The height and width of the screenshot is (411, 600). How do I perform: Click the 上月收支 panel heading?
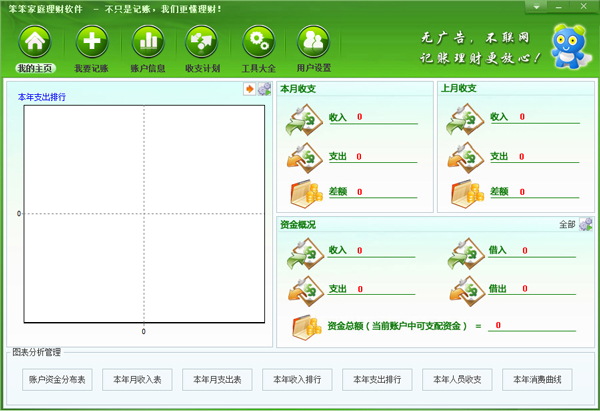click(x=458, y=88)
